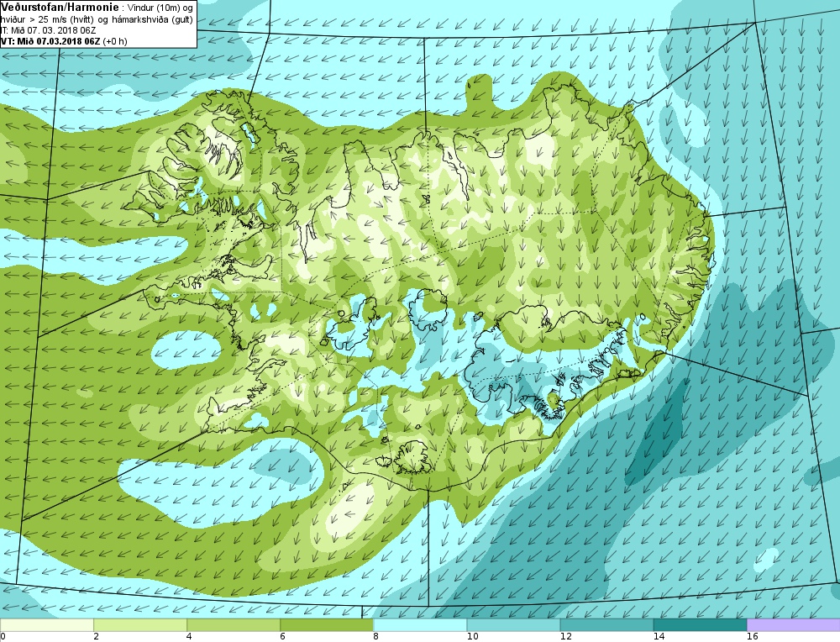Click the legend scale label 4
This screenshot has width=840, height=642.
pos(189,636)
